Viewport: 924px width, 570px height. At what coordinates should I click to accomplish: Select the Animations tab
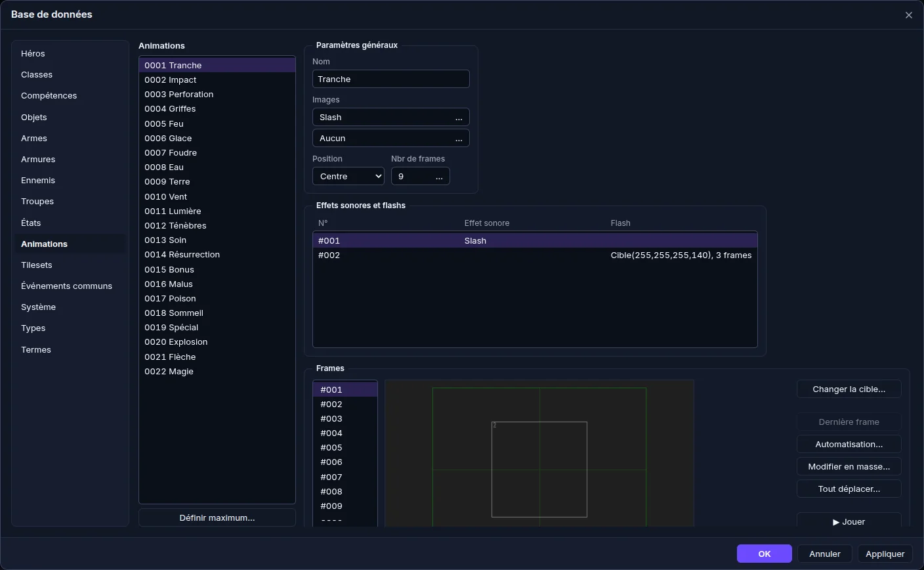[70, 244]
